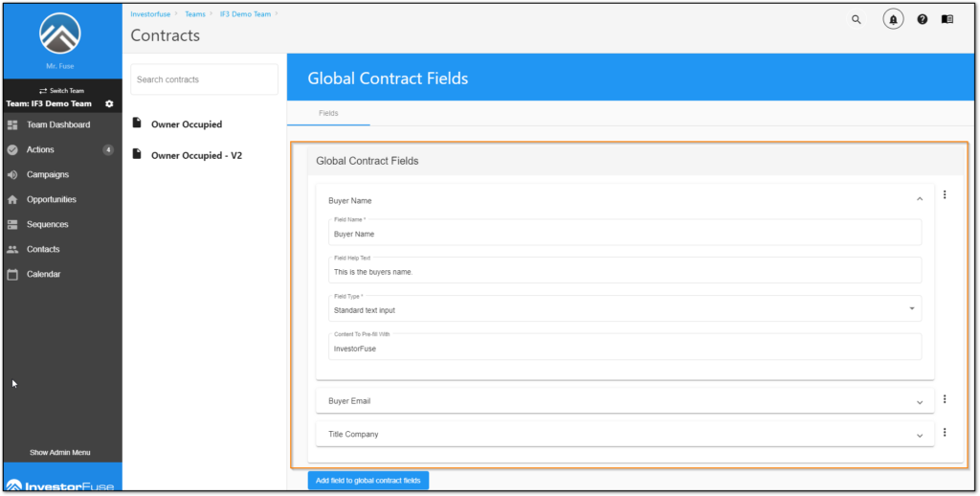Expand the Title Company field
This screenshot has width=980, height=496.
(x=625, y=434)
